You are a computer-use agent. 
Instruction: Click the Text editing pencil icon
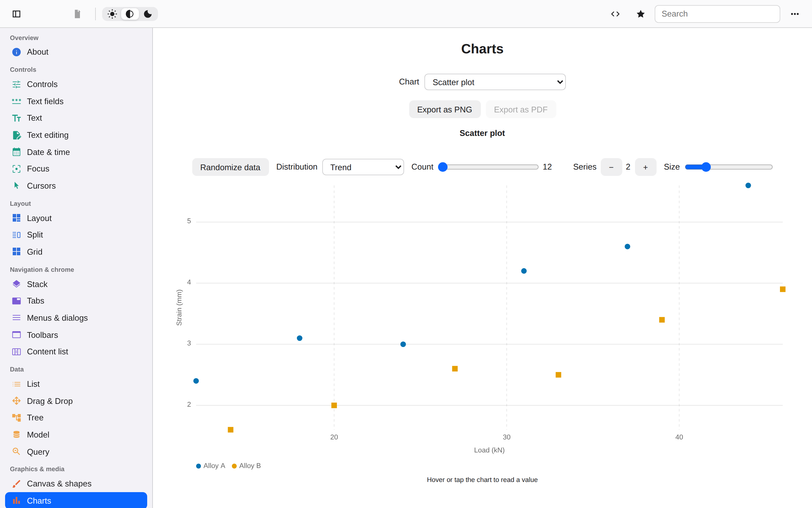coord(16,135)
